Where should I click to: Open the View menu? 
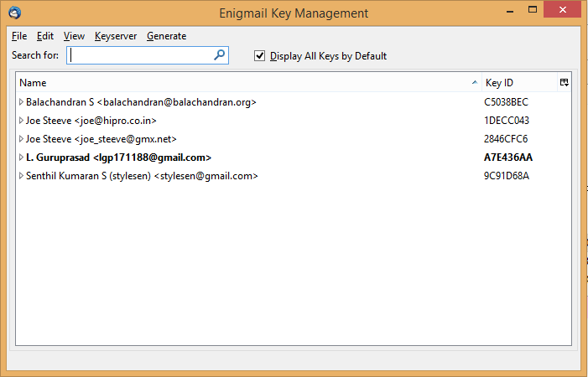(x=74, y=36)
